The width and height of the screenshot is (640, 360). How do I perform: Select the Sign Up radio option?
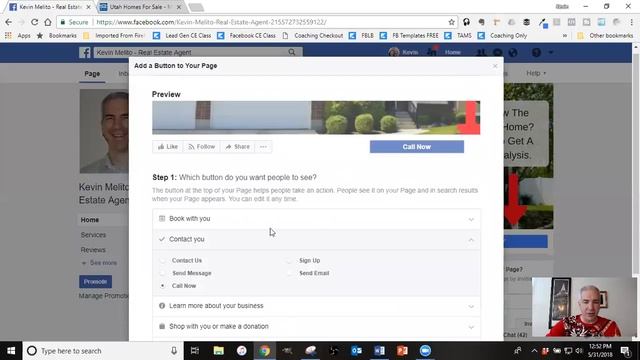pos(289,260)
